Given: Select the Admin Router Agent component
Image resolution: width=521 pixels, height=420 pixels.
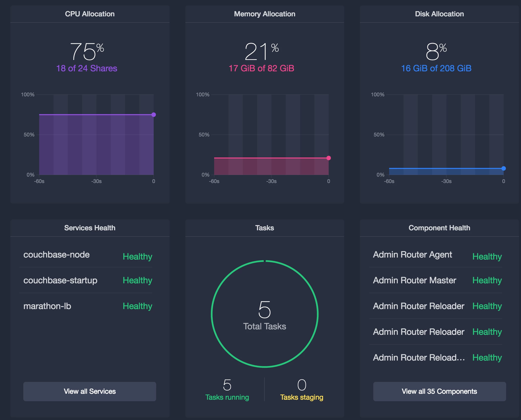Looking at the screenshot, I should (436, 255).
